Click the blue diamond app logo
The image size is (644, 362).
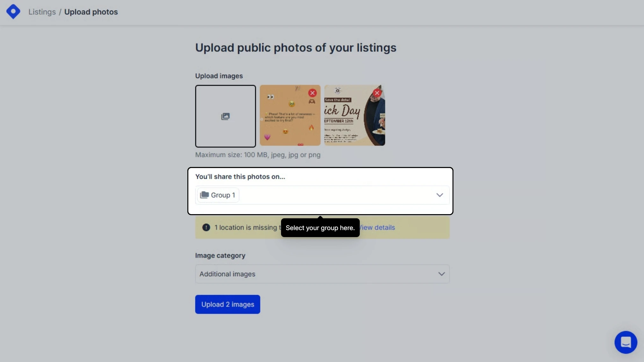tap(13, 12)
